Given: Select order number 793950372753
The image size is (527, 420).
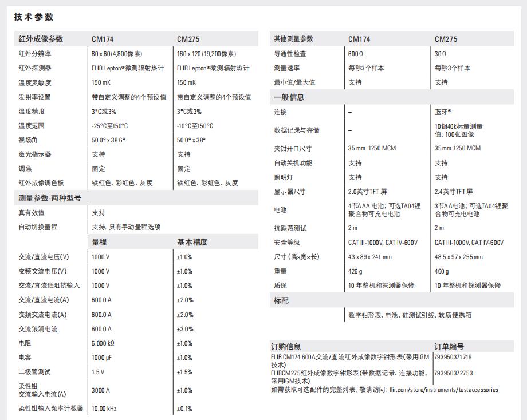Looking at the screenshot, I should point(454,373).
